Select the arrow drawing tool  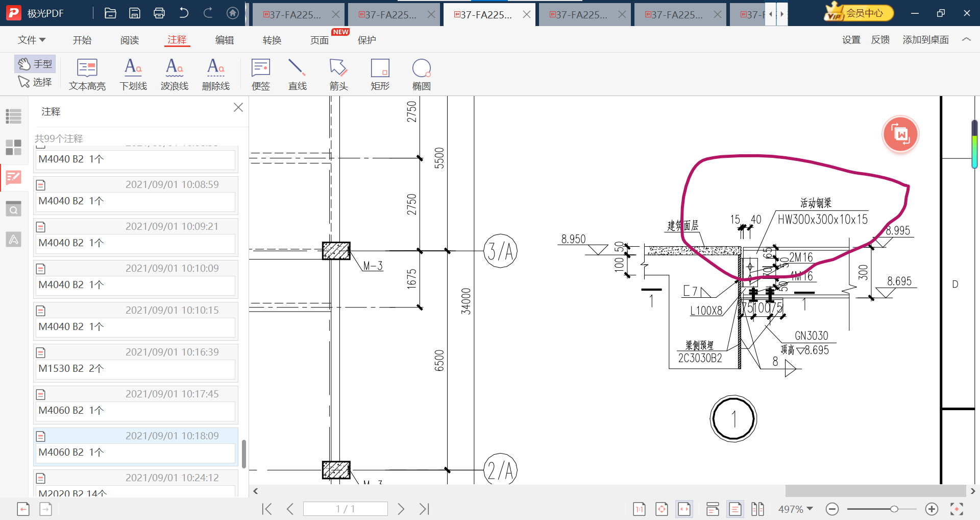click(338, 75)
